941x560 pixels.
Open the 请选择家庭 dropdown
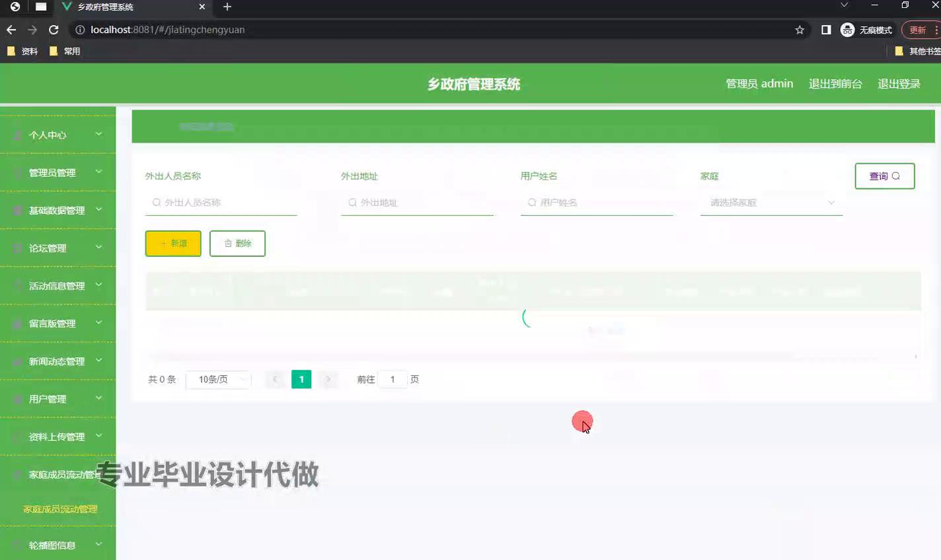(x=771, y=203)
